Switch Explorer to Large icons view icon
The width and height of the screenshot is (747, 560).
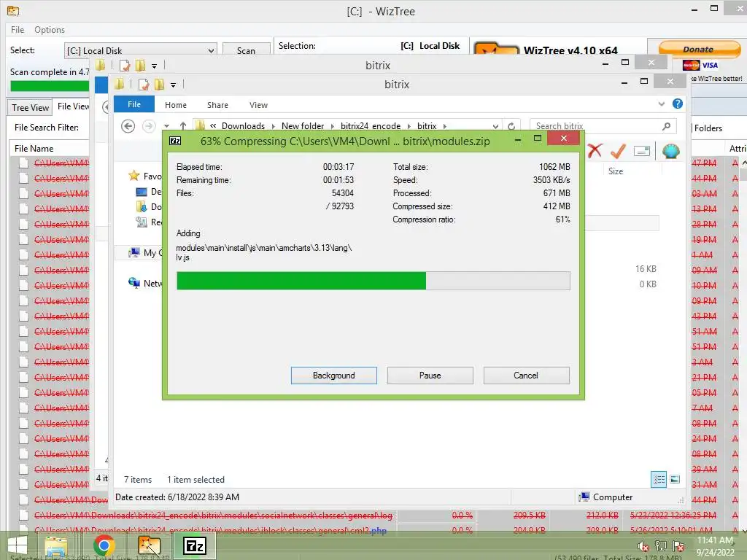[675, 479]
